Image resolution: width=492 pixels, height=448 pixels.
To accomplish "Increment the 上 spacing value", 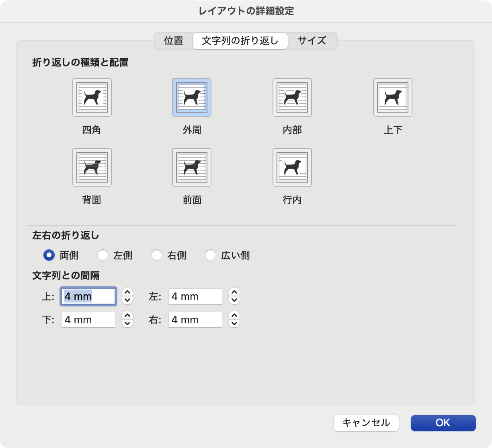I will (x=127, y=293).
